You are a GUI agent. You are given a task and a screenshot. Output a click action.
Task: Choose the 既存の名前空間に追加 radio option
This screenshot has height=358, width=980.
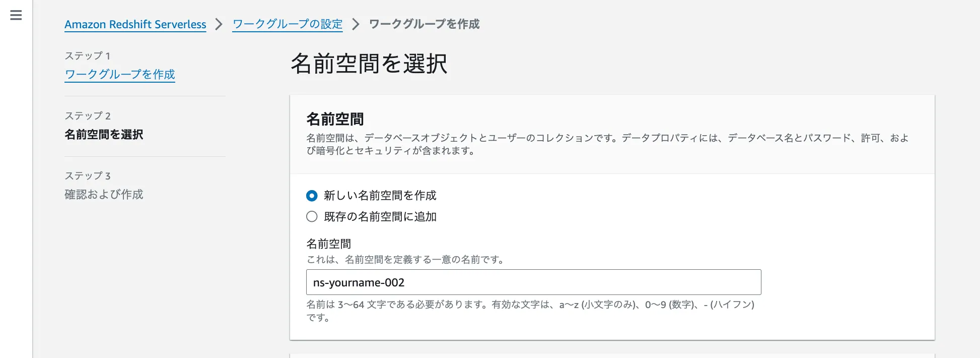pos(312,217)
